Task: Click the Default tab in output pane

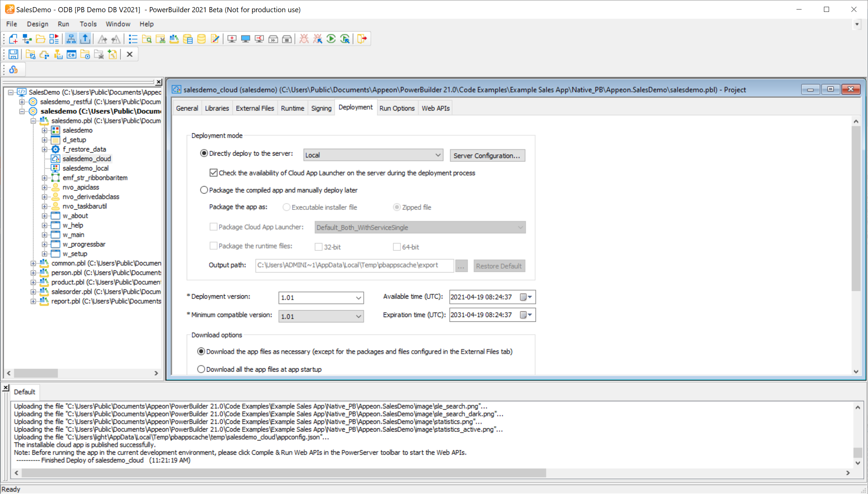Action: 24,392
